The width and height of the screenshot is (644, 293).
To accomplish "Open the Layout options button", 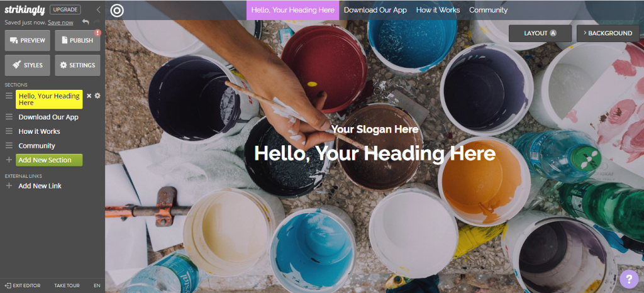I will [x=540, y=33].
